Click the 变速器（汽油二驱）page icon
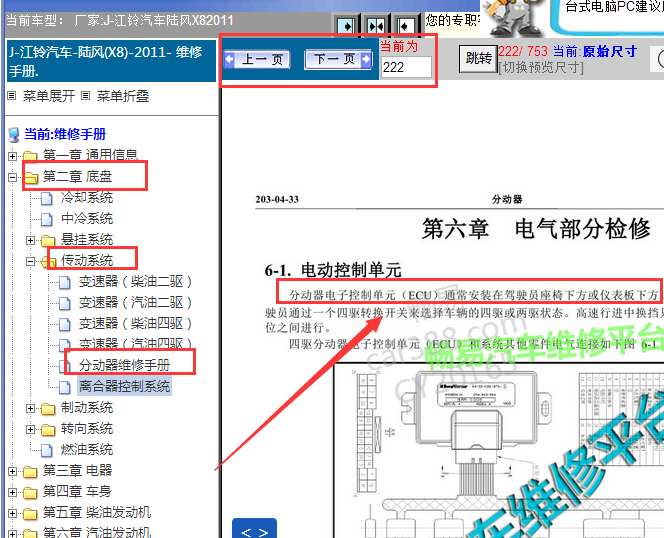The height and width of the screenshot is (538, 664). [x=64, y=303]
